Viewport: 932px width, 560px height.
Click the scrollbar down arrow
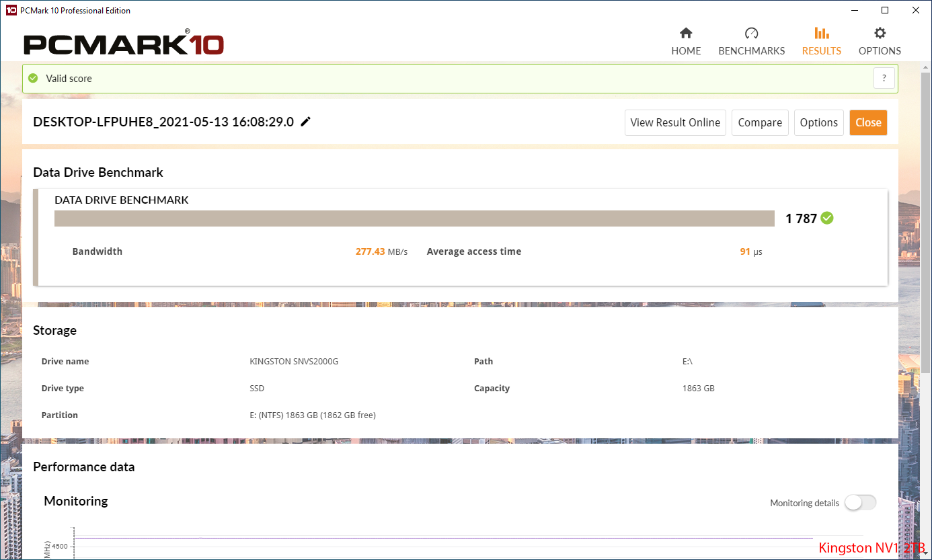tap(925, 553)
